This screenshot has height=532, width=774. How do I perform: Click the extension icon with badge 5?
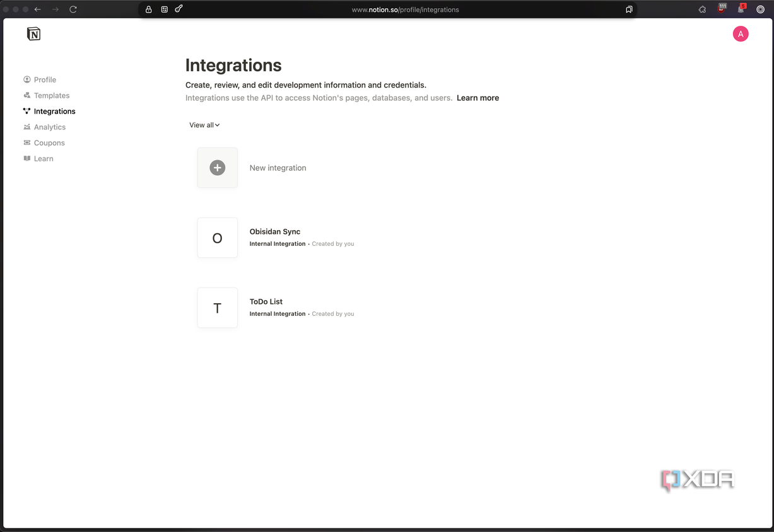741,8
